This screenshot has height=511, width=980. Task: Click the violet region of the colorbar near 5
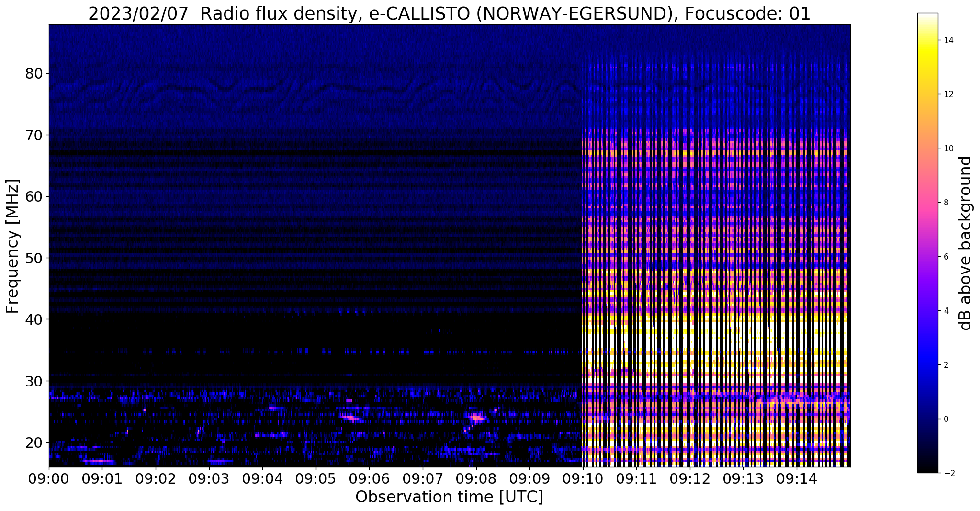click(927, 284)
